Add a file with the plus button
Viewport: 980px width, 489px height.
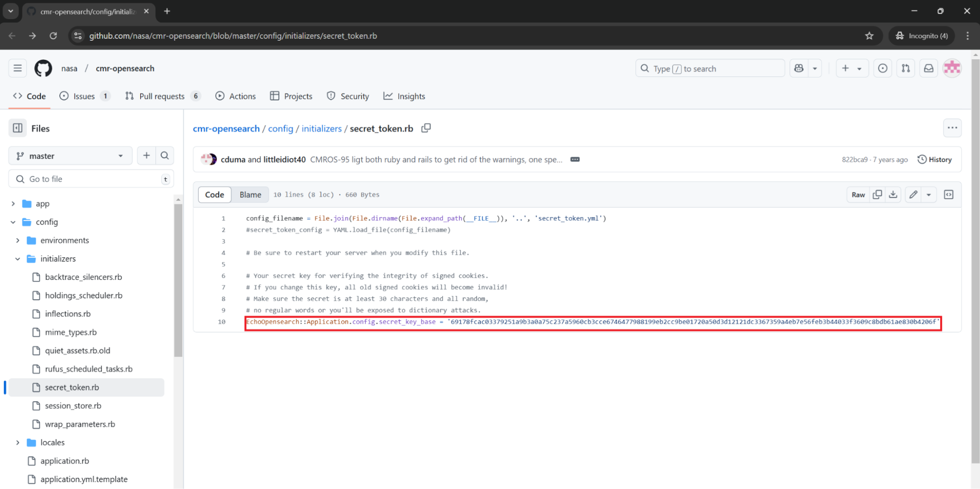146,156
